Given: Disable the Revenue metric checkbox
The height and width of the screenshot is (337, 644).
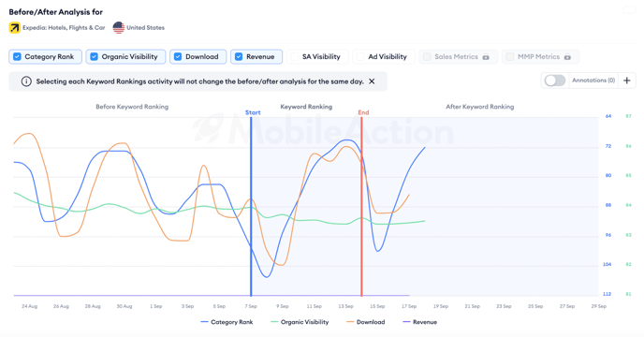Looking at the screenshot, I should [239, 57].
